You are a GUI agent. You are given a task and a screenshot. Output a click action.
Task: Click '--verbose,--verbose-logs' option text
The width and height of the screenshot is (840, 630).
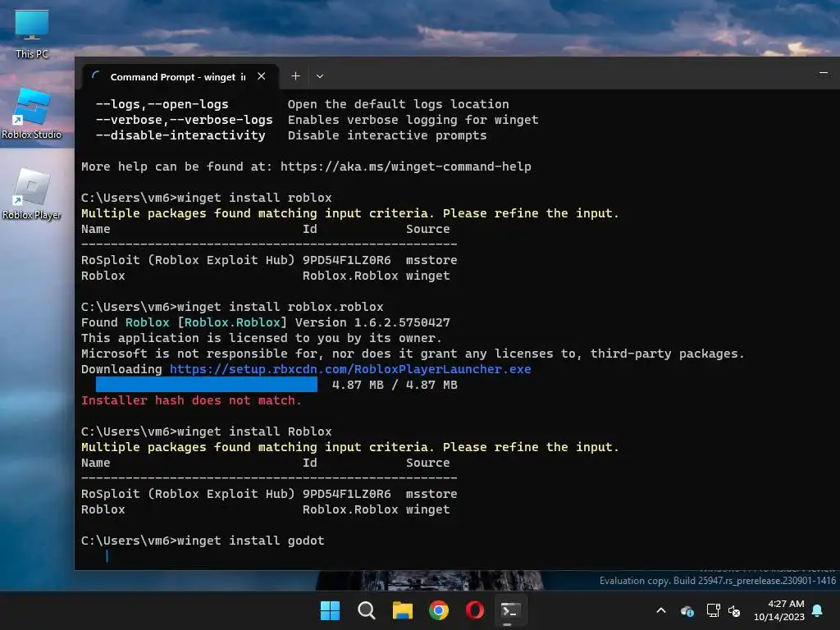(x=184, y=120)
